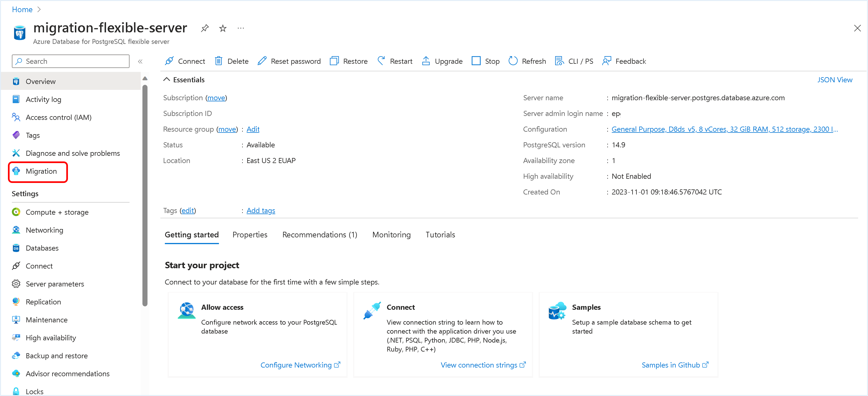Mark server as favorite with star icon
The image size is (868, 396).
(x=223, y=28)
